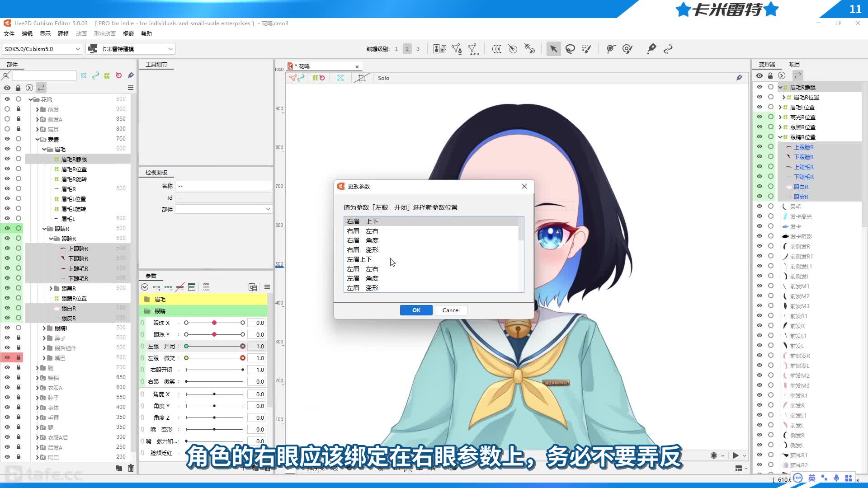
Task: Click the pen filter icon in Parts panel
Action: [x=131, y=75]
